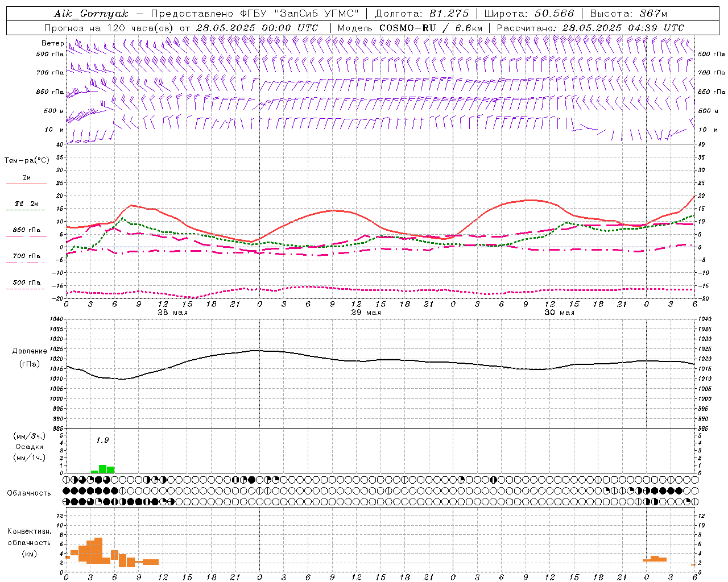Image resolution: width=728 pixels, height=582 pixels.
Task: Click the '10 м' wind level label on the left
Action: pyautogui.click(x=55, y=130)
